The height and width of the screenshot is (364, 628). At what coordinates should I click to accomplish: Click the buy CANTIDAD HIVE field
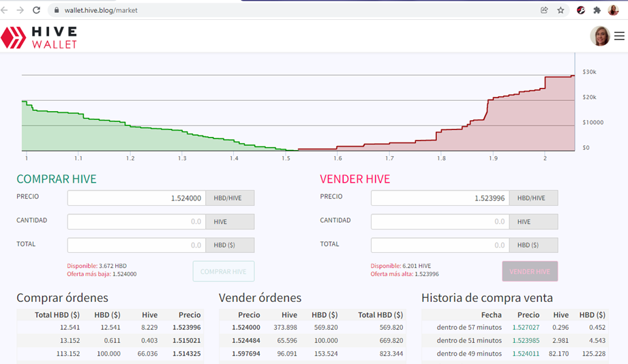tap(136, 222)
